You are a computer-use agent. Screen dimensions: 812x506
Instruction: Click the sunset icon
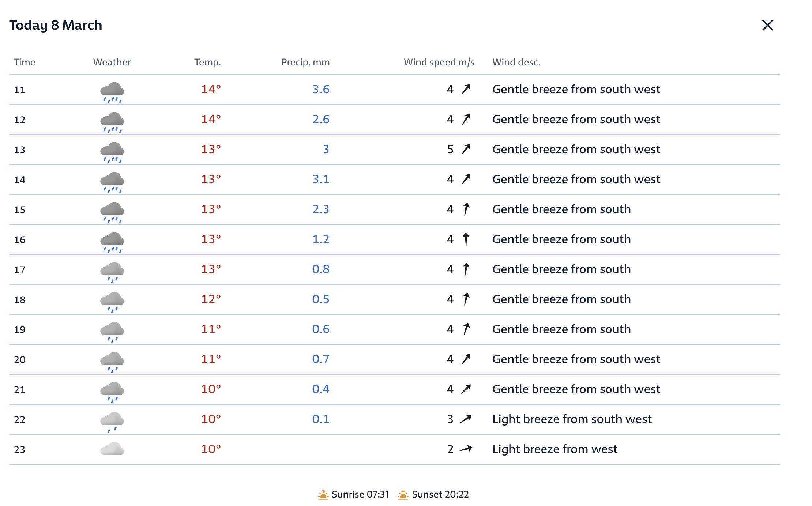(x=403, y=494)
